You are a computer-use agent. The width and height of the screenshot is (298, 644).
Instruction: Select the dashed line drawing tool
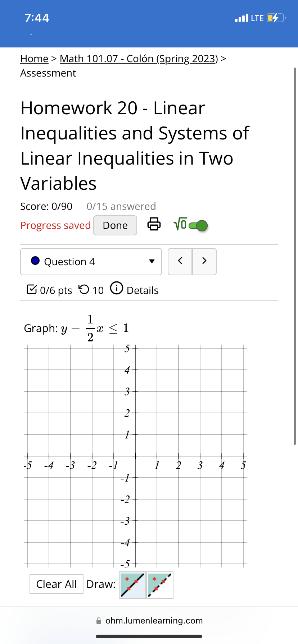point(160,585)
